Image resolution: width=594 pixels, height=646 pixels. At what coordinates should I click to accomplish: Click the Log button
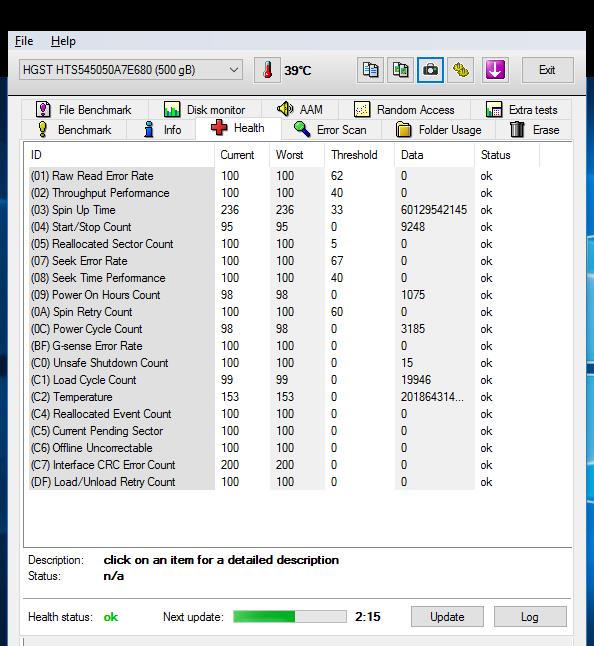coord(530,617)
